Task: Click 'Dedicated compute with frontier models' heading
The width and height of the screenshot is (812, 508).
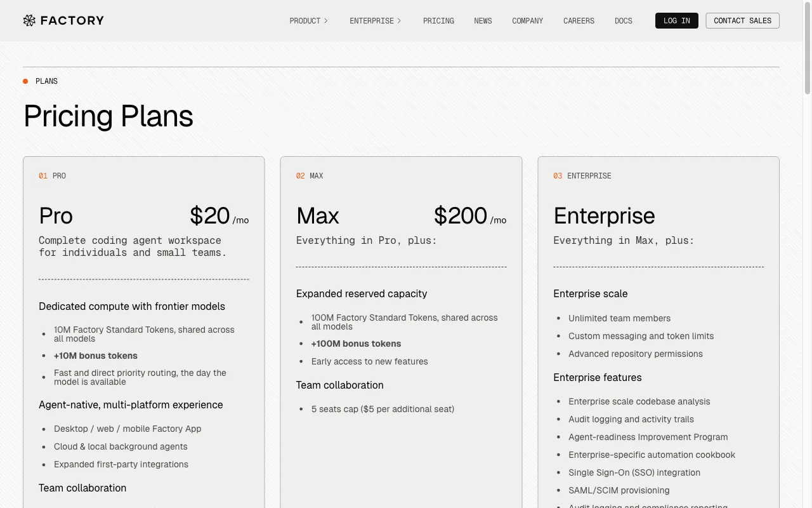Action: [x=132, y=307]
